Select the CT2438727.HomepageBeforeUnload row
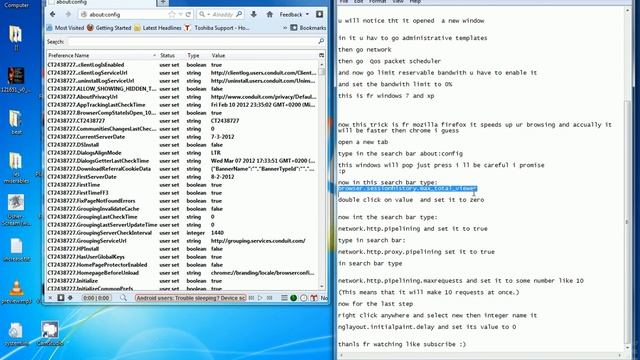The width and height of the screenshot is (640, 360). pos(182,273)
